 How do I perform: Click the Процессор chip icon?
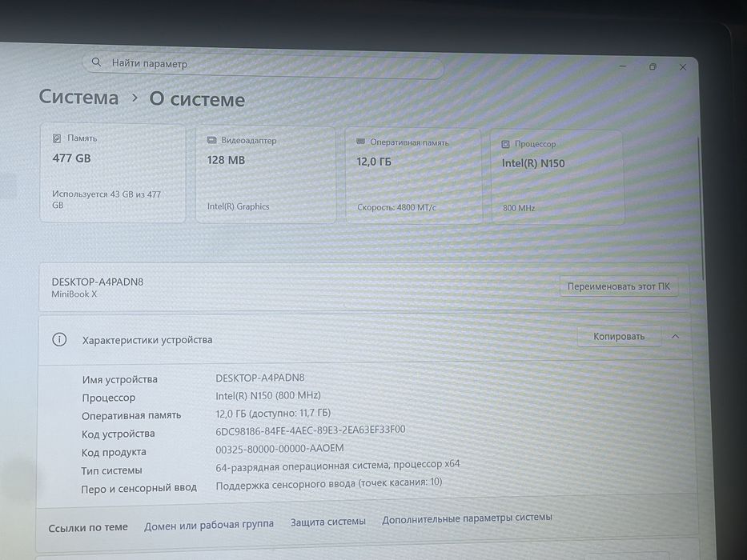click(x=505, y=144)
